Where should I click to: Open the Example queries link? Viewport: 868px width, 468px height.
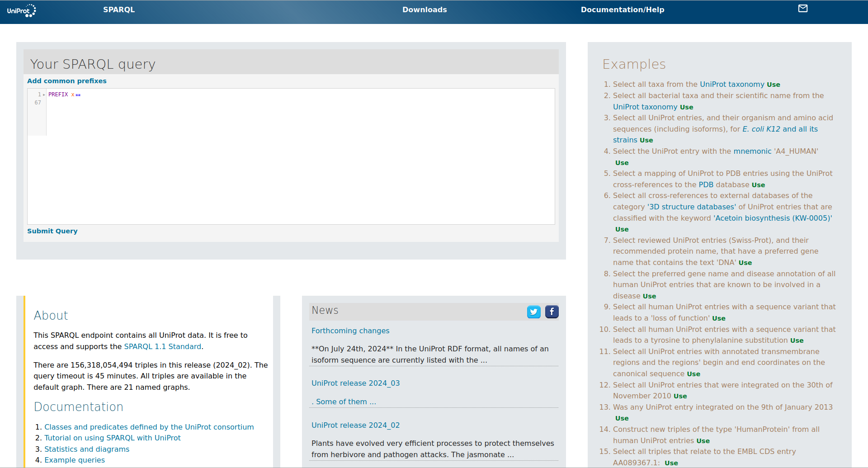coord(75,460)
